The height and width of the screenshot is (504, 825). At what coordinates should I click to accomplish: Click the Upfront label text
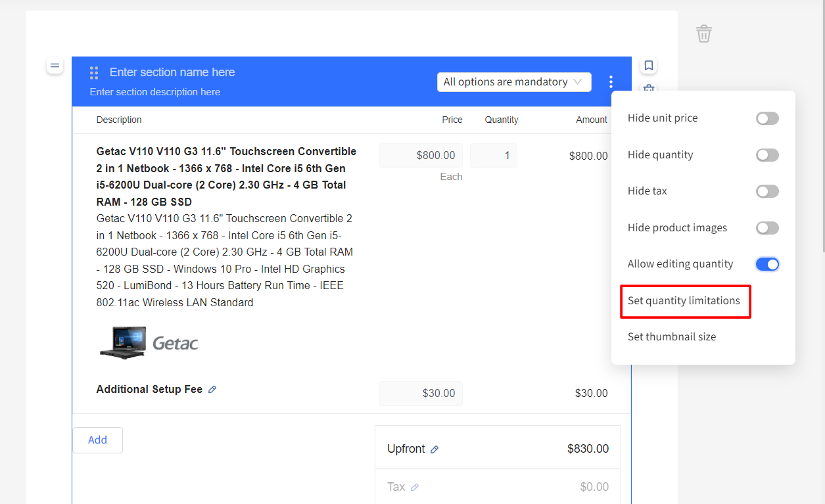point(406,449)
